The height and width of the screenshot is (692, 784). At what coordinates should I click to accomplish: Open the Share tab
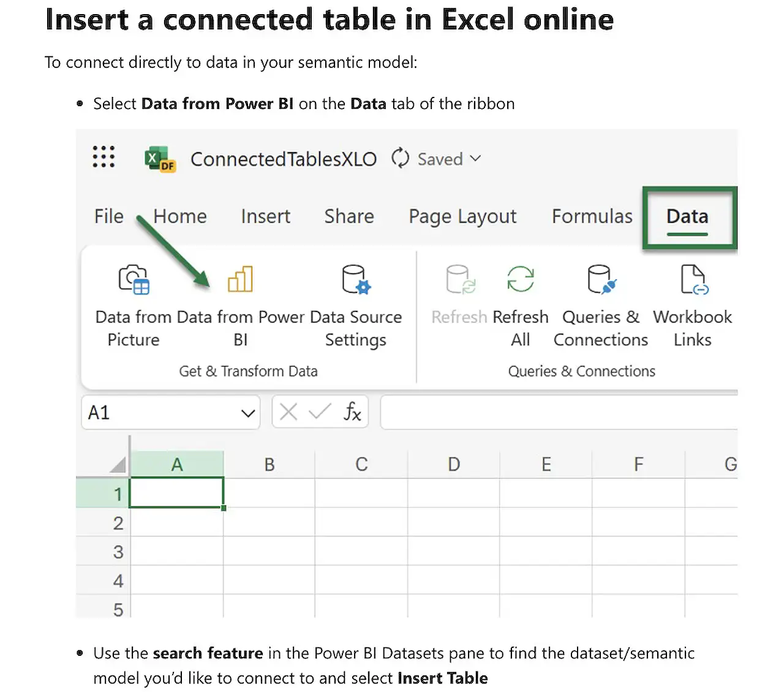pyautogui.click(x=349, y=216)
